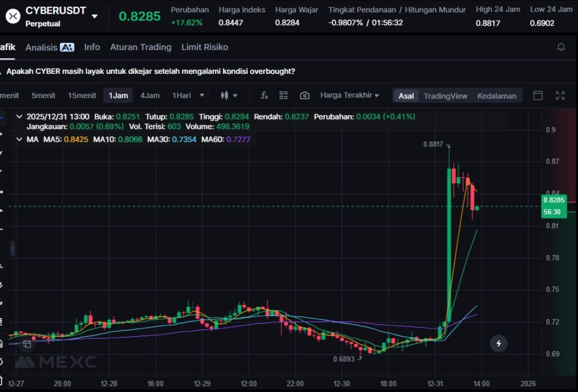Switch chart view to TradingView
The height and width of the screenshot is (392, 578).
445,96
